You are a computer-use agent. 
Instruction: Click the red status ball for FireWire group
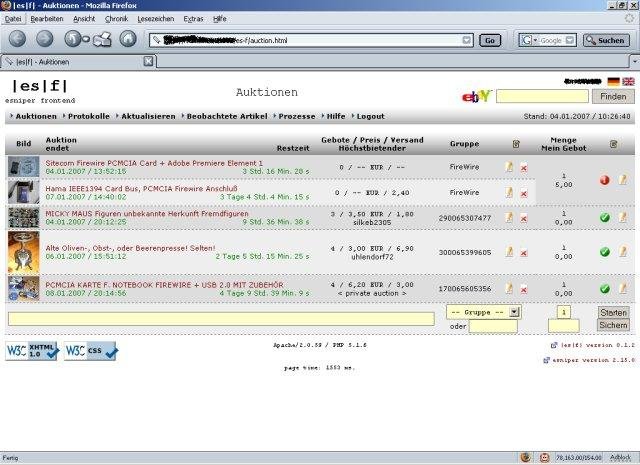pos(604,180)
